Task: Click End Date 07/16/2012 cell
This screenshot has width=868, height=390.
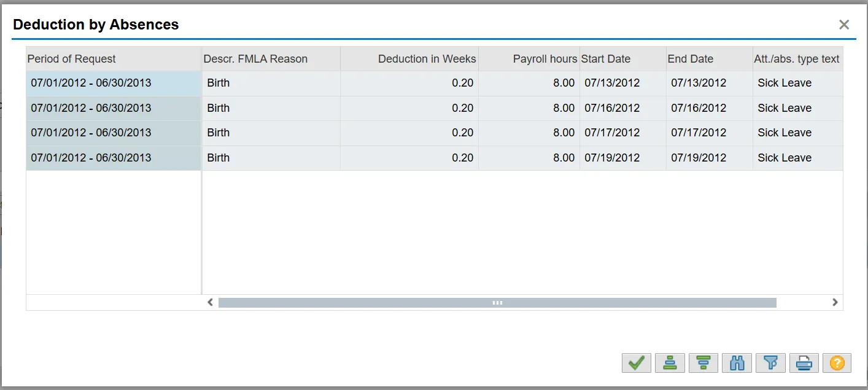Action: coord(710,108)
